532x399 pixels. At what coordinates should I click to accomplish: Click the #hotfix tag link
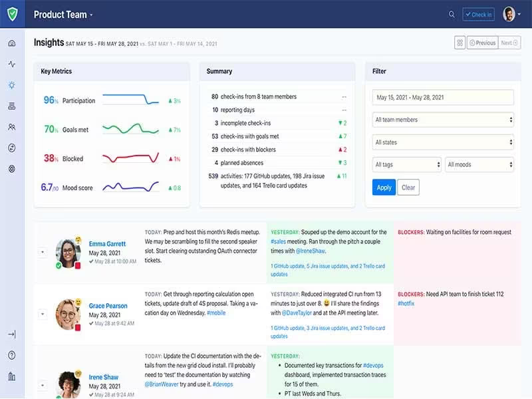point(406,303)
